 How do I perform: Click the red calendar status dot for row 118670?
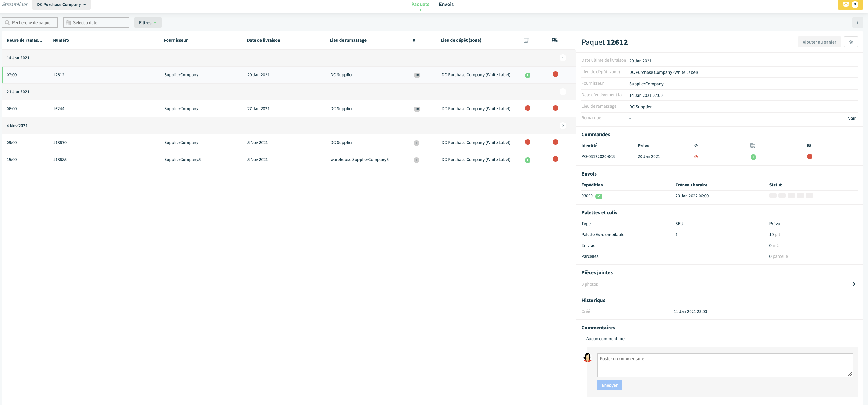pyautogui.click(x=528, y=142)
